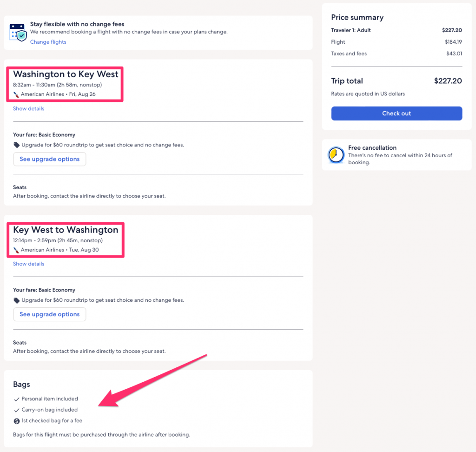See upgrade options for the outbound flight

[x=49, y=159]
